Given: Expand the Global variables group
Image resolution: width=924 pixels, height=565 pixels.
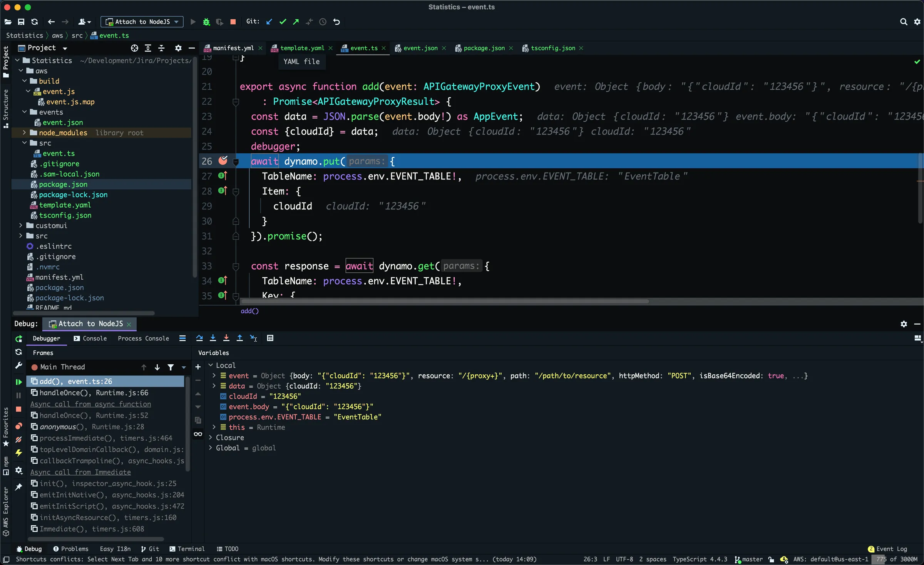Looking at the screenshot, I should click(x=211, y=448).
